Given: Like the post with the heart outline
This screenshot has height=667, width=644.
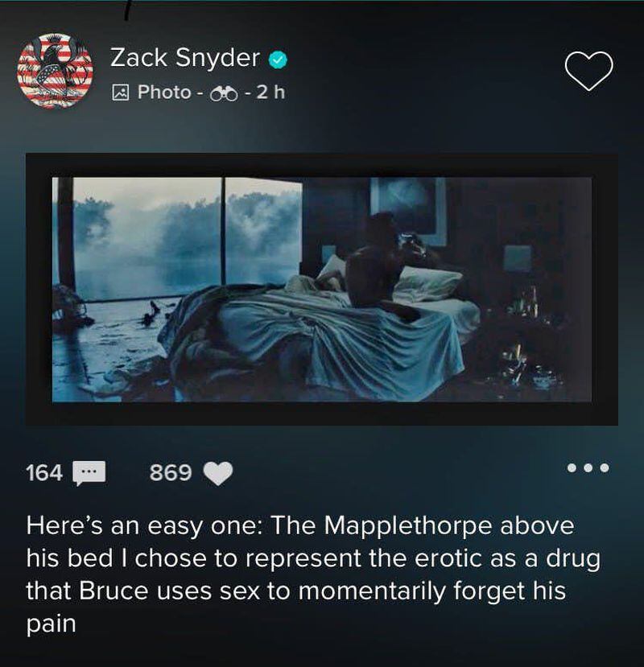Looking at the screenshot, I should click(x=588, y=71).
